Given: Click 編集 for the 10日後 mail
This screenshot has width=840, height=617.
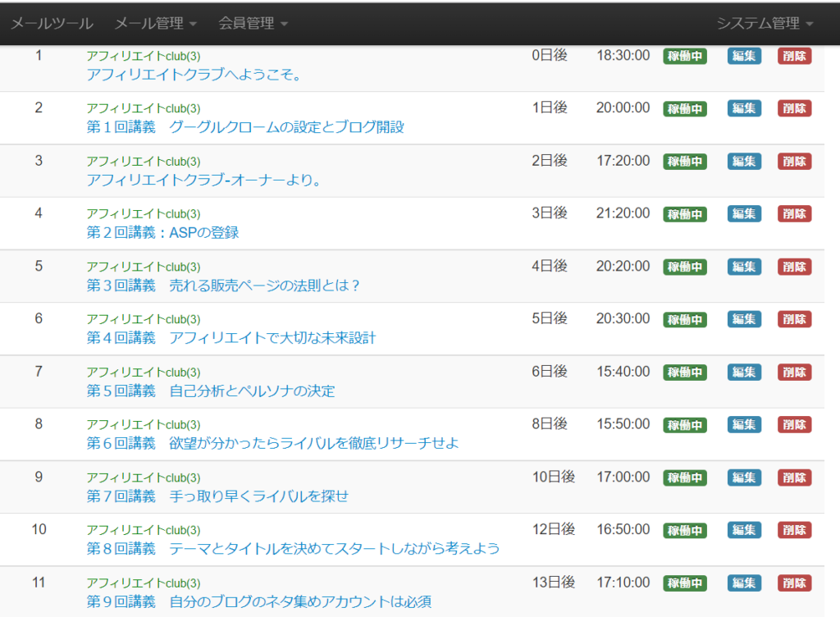Looking at the screenshot, I should [x=744, y=478].
